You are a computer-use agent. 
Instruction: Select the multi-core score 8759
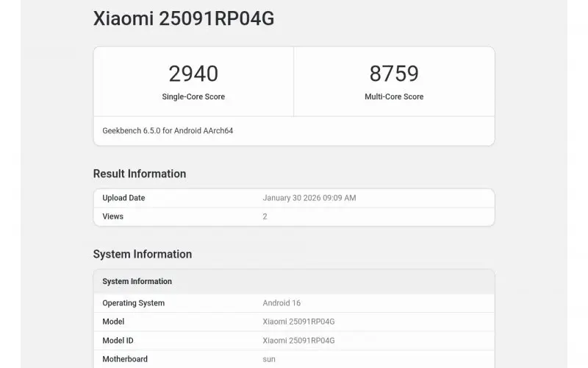[x=394, y=73]
